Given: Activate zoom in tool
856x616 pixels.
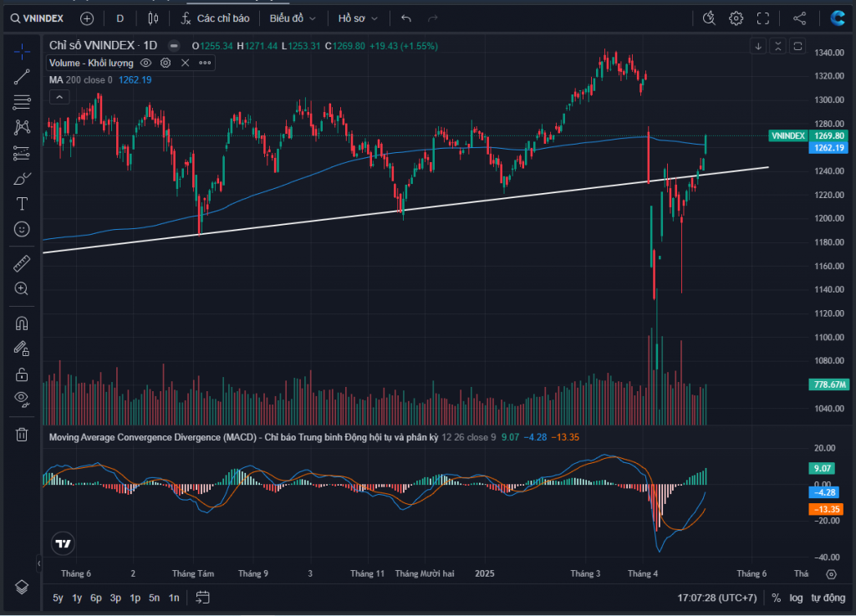Looking at the screenshot, I should tap(22, 288).
